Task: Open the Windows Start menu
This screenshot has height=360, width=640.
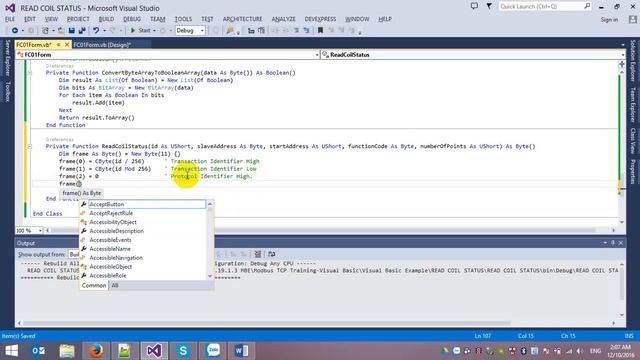Action: (x=11, y=351)
